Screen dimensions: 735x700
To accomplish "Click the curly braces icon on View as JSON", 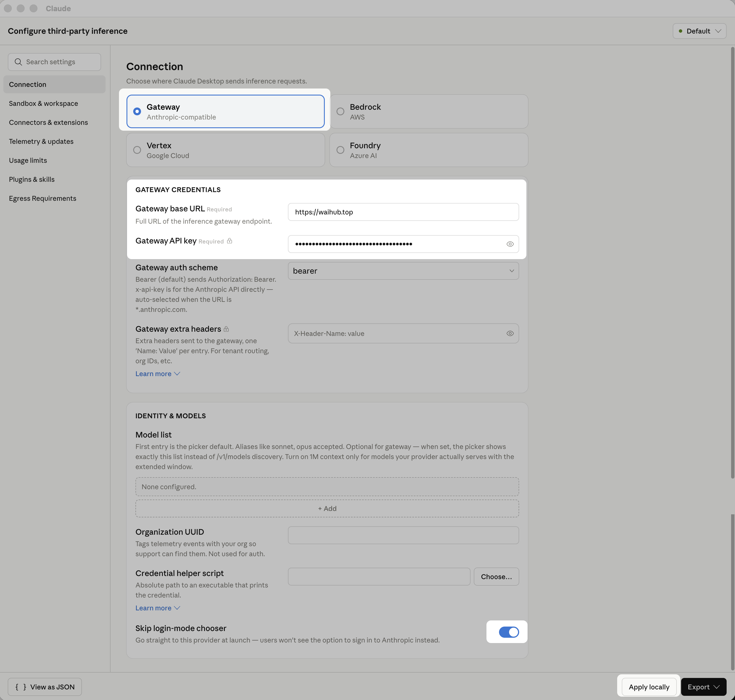I will [x=21, y=687].
